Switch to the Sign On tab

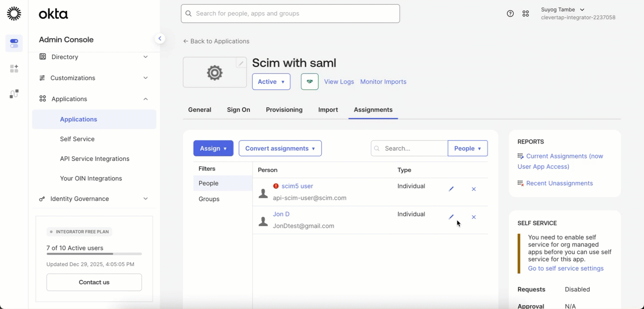[238, 110]
